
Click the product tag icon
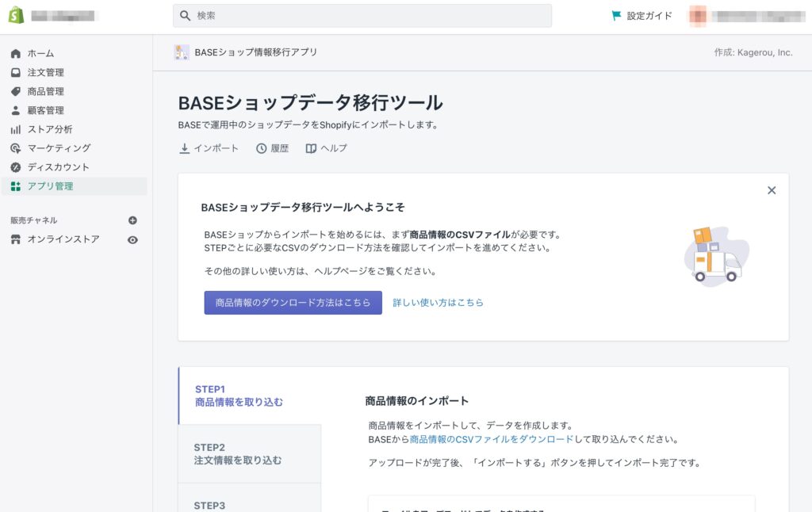16,92
